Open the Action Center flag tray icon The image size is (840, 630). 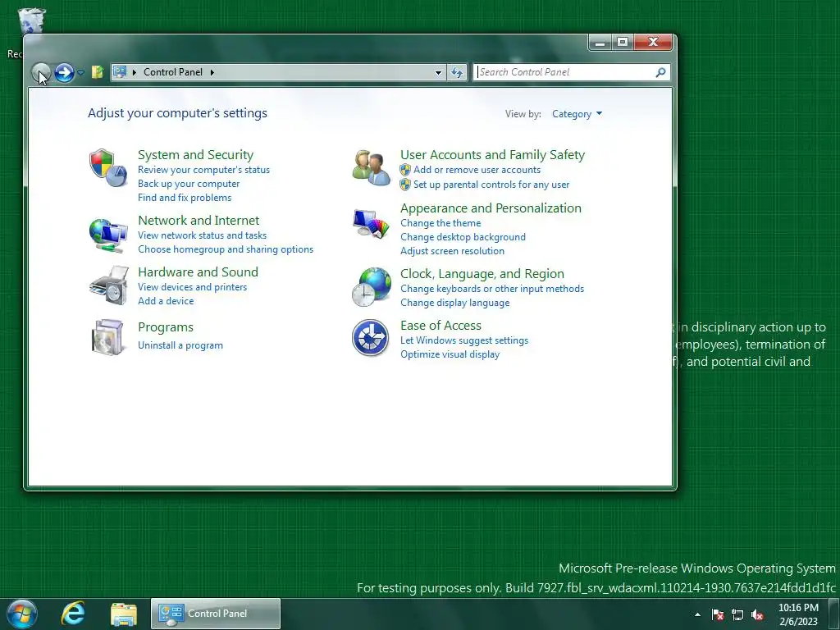tap(718, 614)
